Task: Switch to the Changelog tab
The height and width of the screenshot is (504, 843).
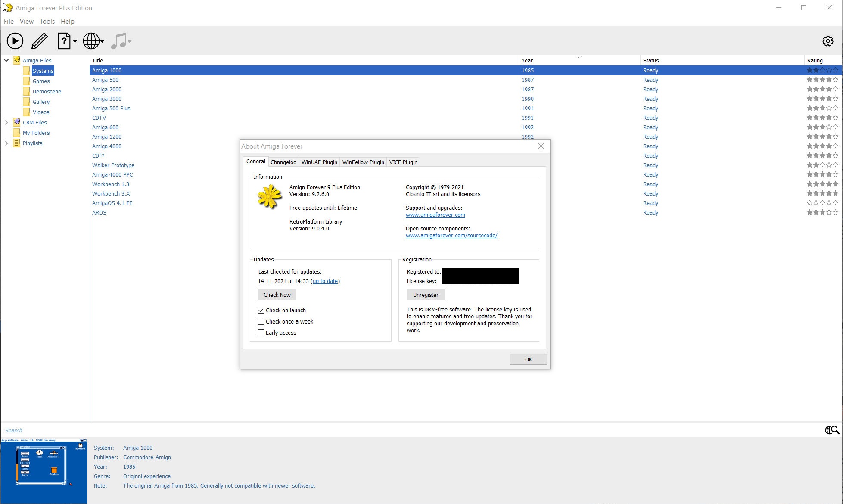Action: 283,162
